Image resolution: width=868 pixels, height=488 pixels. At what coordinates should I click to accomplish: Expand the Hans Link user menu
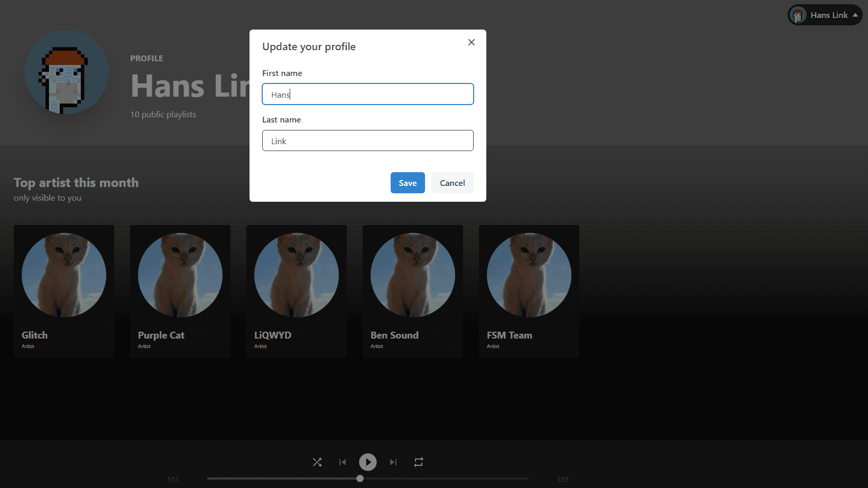coord(855,15)
